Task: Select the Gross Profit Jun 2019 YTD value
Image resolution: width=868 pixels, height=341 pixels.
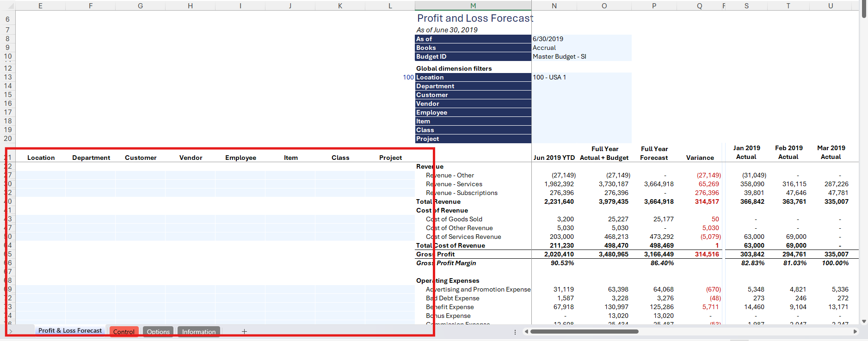Action: [559, 254]
